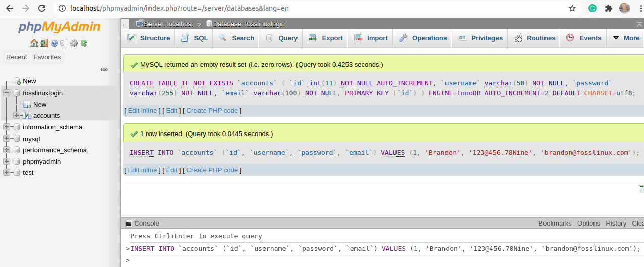Open the Export tab
The image size is (644, 267).
coord(325,38)
